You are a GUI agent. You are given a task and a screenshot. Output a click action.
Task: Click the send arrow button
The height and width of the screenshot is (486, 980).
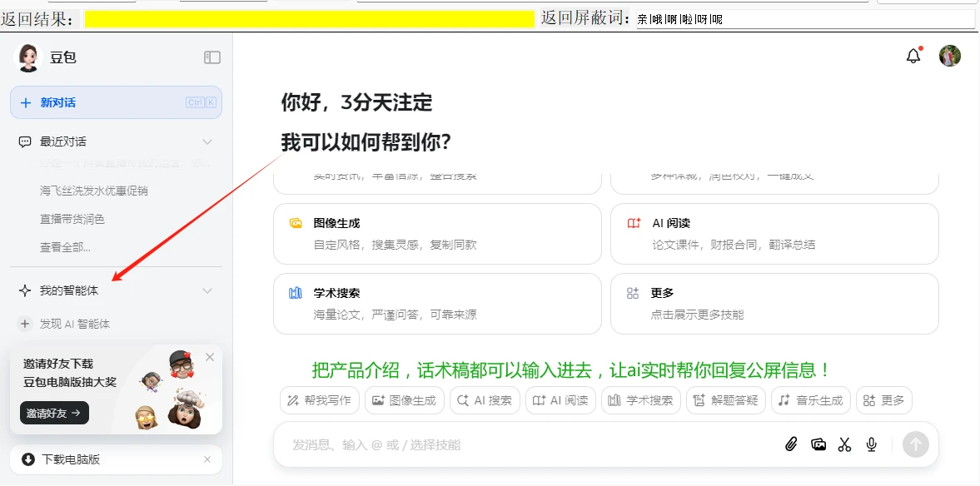coord(916,444)
